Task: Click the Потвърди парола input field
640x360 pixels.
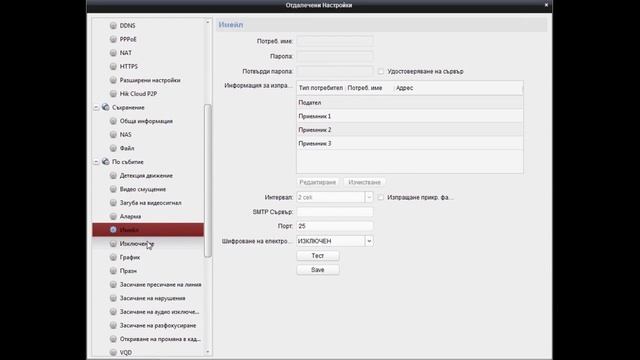Action: [x=335, y=71]
